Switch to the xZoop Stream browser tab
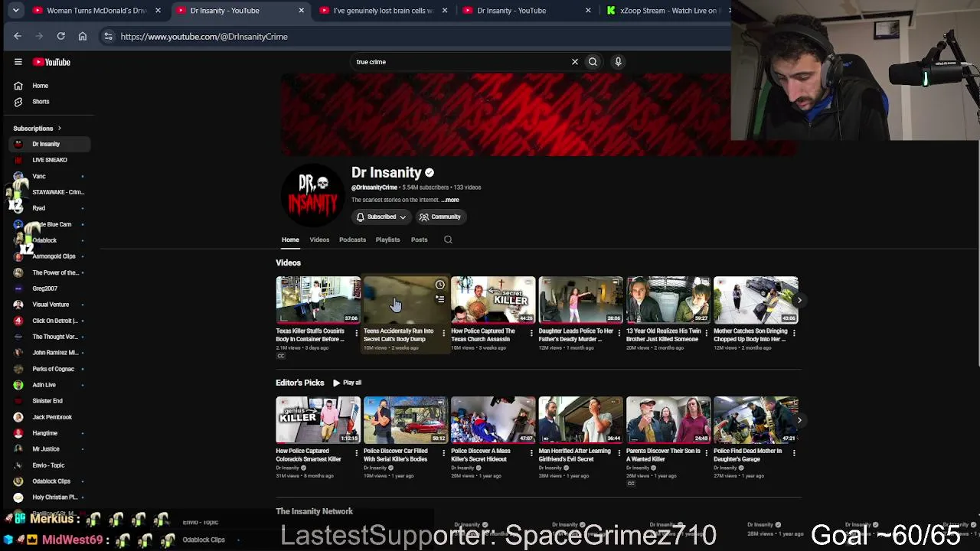Screen dimensions: 980x551 pos(665,11)
